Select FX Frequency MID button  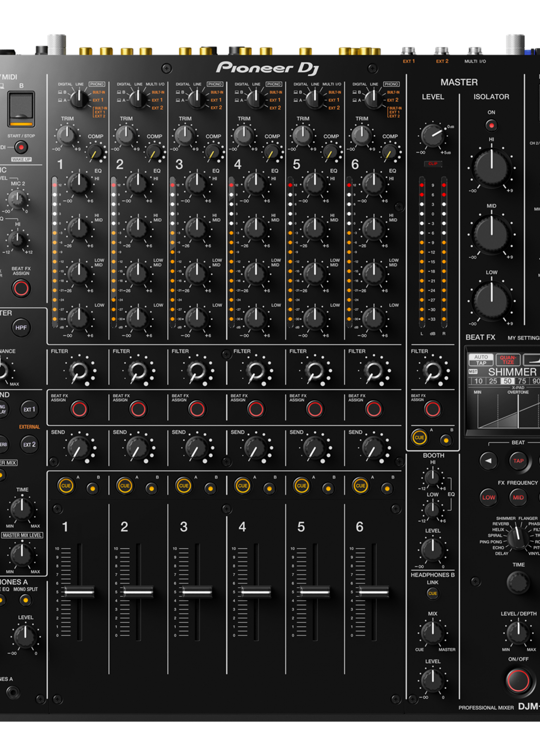click(x=518, y=498)
